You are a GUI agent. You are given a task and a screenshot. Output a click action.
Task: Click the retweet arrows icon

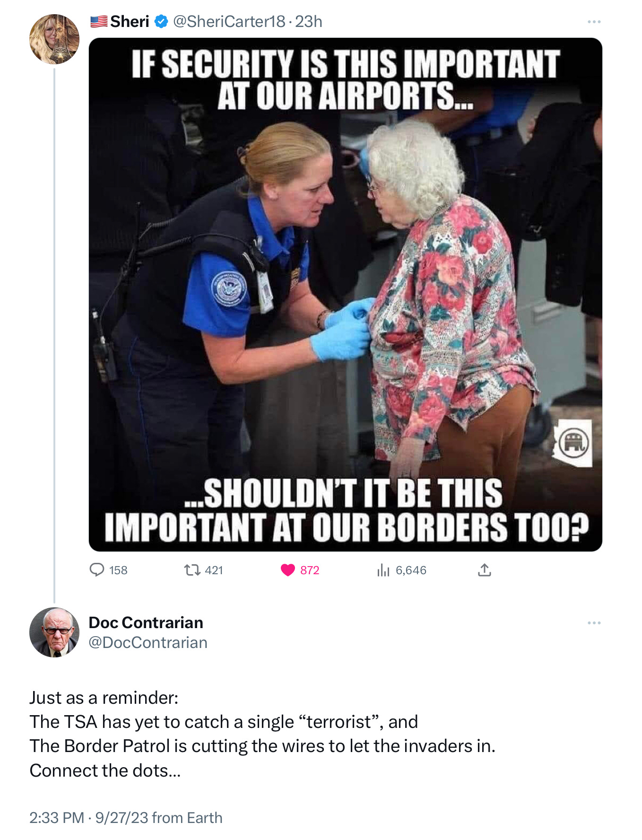[192, 570]
